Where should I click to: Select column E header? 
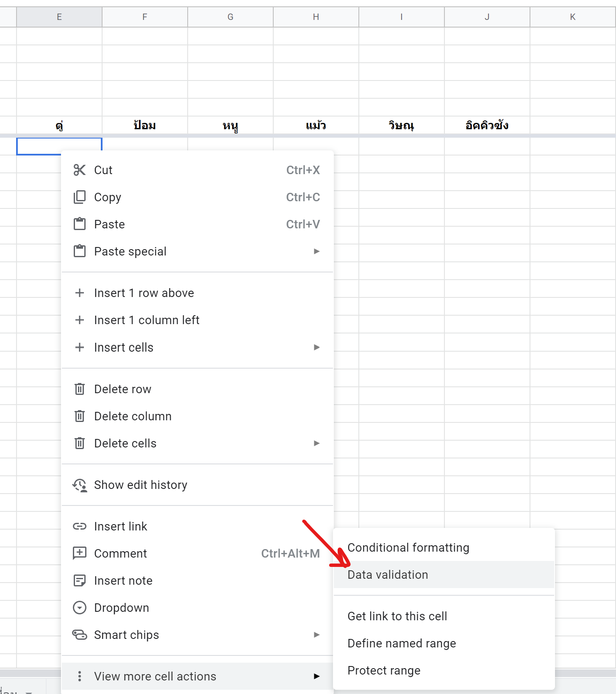(x=59, y=17)
